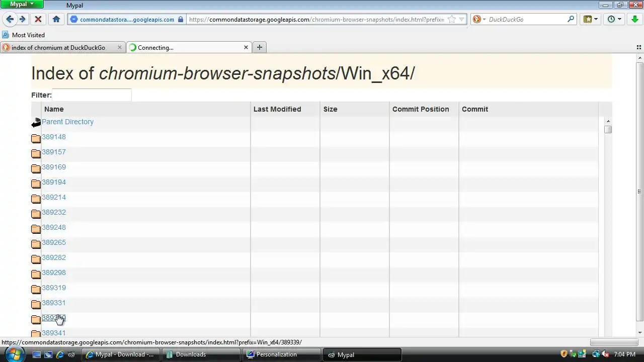The image size is (644, 362).
Task: Switch to the Personalization taskbar window
Action: coord(282,354)
